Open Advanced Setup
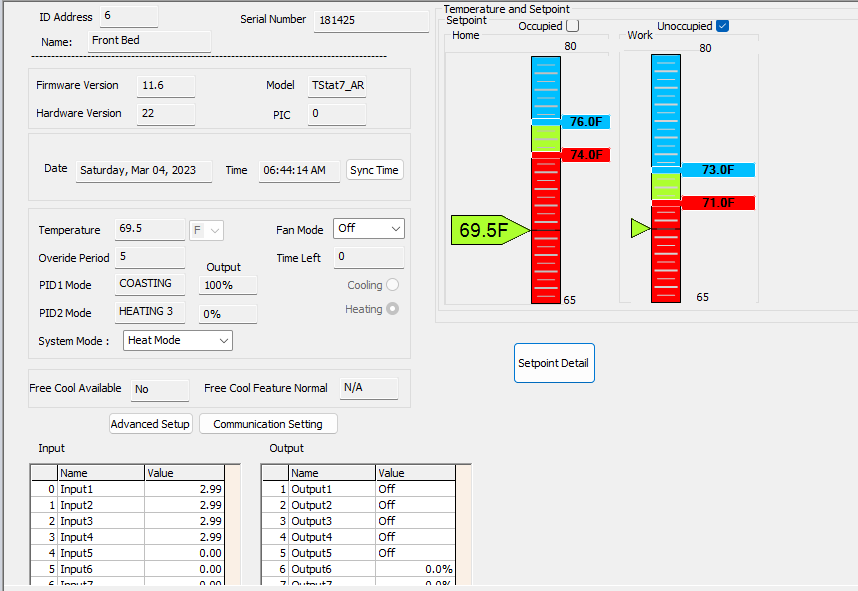Image resolution: width=858 pixels, height=591 pixels. point(150,424)
